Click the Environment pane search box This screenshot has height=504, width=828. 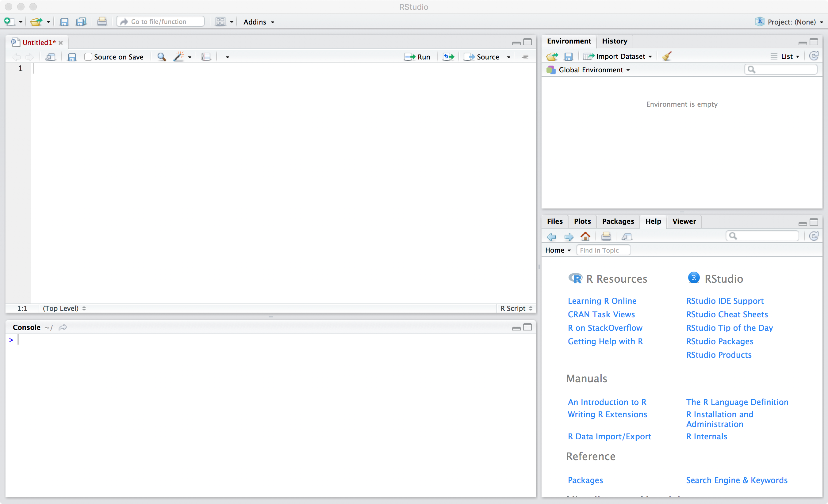pyautogui.click(x=780, y=70)
